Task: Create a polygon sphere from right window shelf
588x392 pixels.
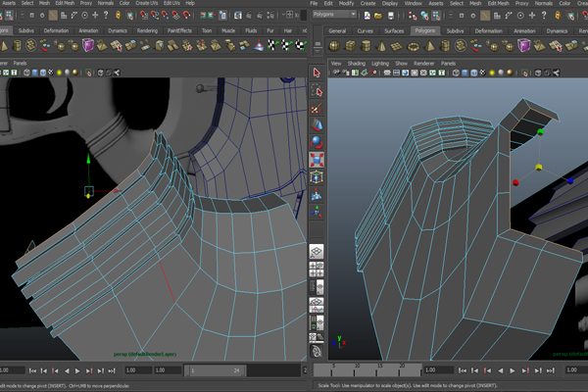Action: (x=334, y=46)
